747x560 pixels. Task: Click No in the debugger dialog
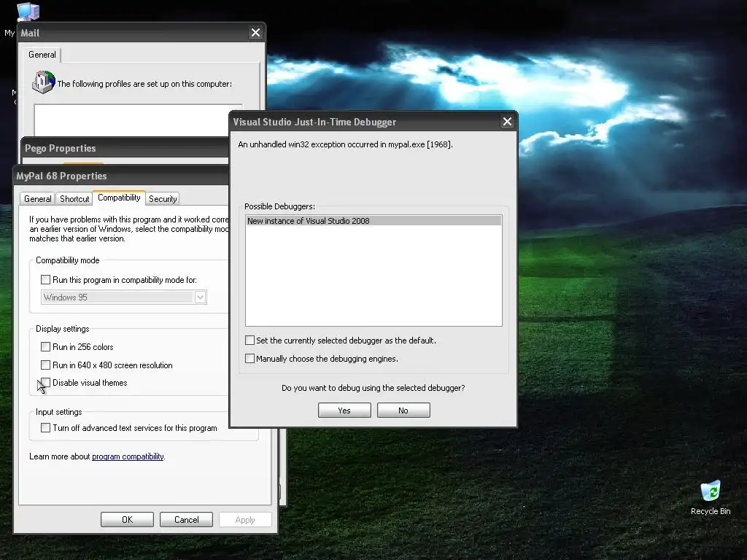tap(403, 411)
